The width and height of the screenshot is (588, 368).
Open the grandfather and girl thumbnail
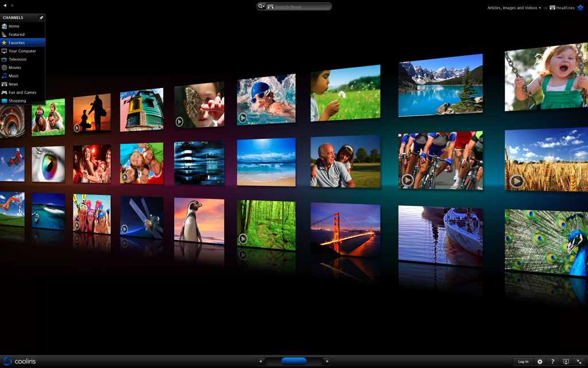click(x=345, y=161)
